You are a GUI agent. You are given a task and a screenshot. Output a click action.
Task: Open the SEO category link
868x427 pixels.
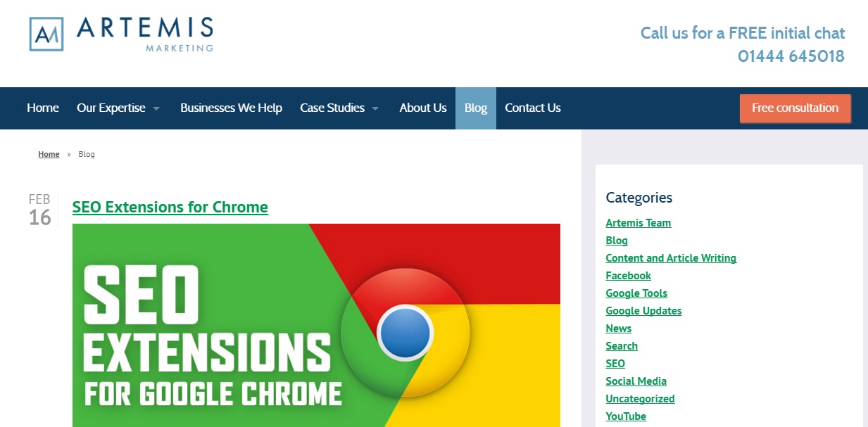coord(615,364)
